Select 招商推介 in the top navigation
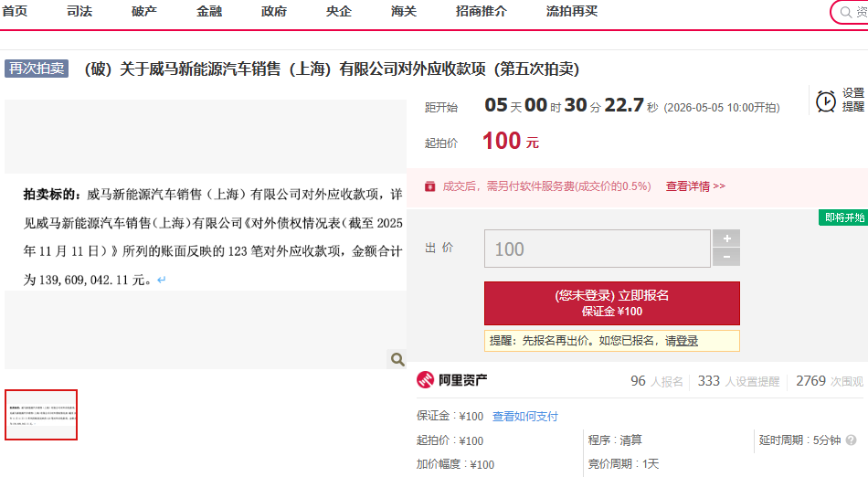The width and height of the screenshot is (868, 477). tap(481, 12)
